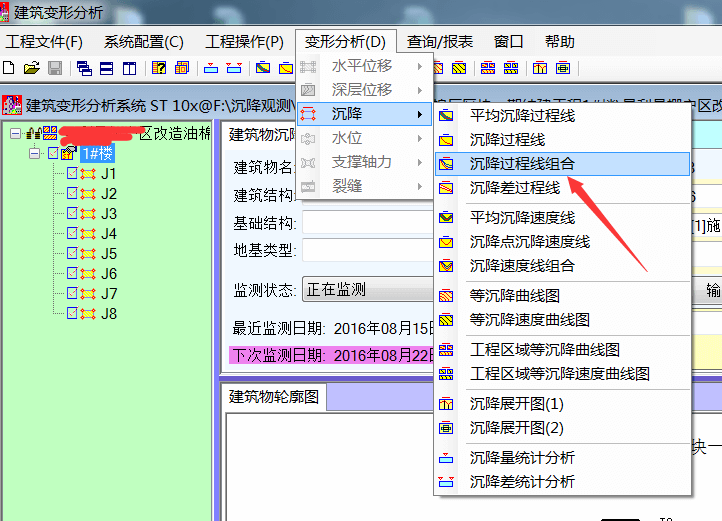
Task: Switch to the 建筑物轮廓图 tab
Action: [274, 397]
